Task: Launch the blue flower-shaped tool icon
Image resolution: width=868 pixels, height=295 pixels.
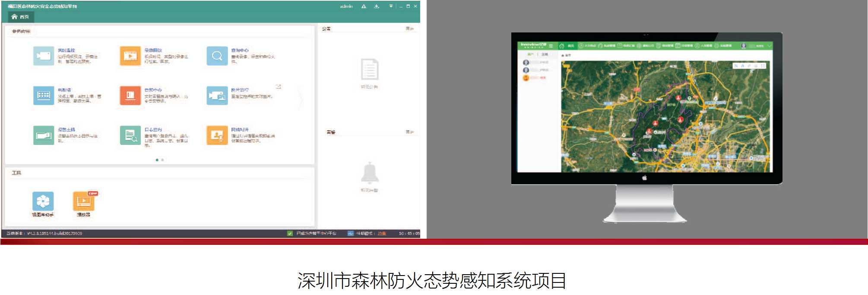Action: click(x=43, y=202)
